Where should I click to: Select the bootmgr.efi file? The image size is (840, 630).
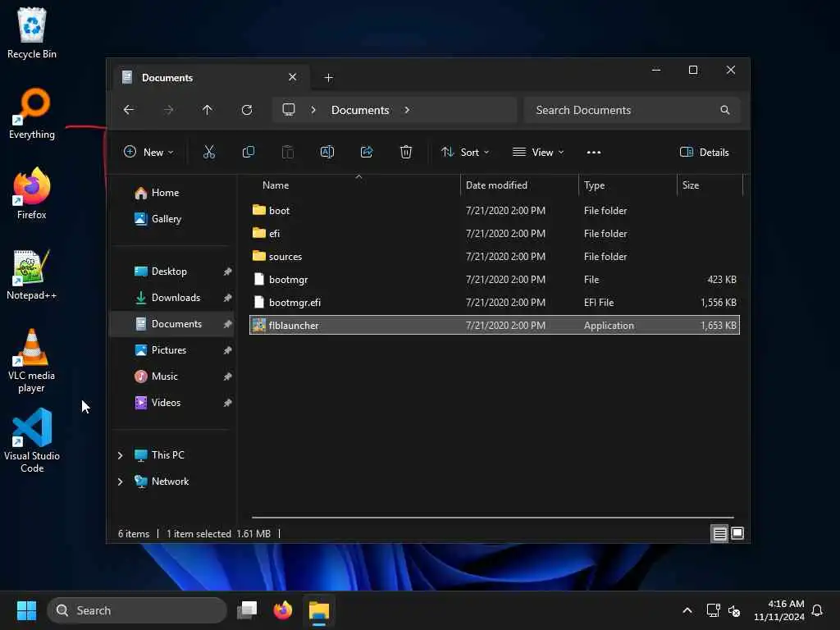(x=495, y=303)
